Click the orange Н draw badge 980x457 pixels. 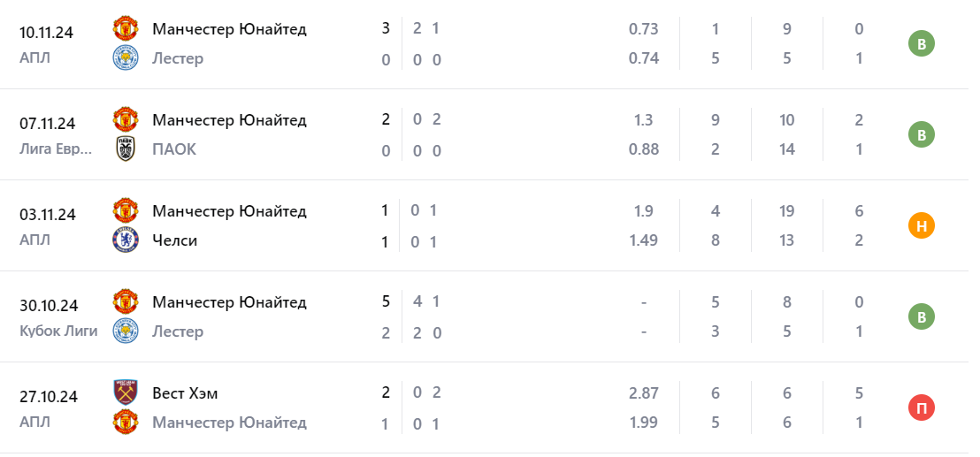pyautogui.click(x=921, y=226)
